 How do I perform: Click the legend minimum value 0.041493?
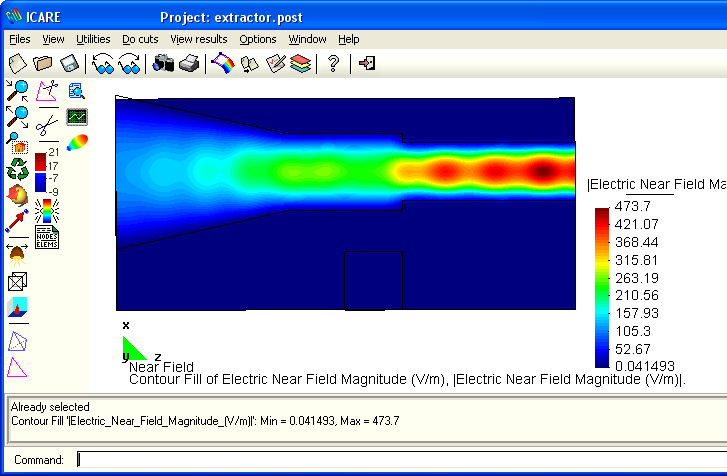point(644,366)
